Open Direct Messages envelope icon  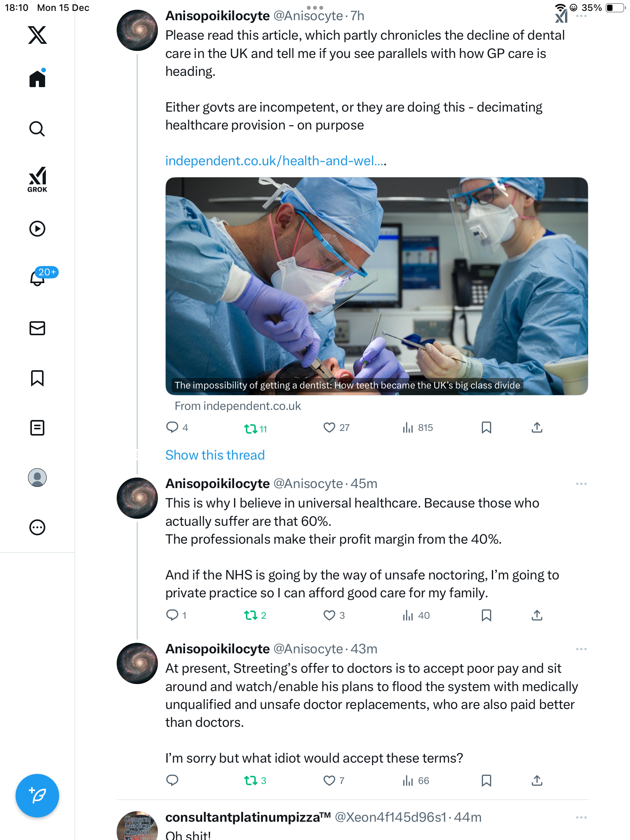(37, 328)
